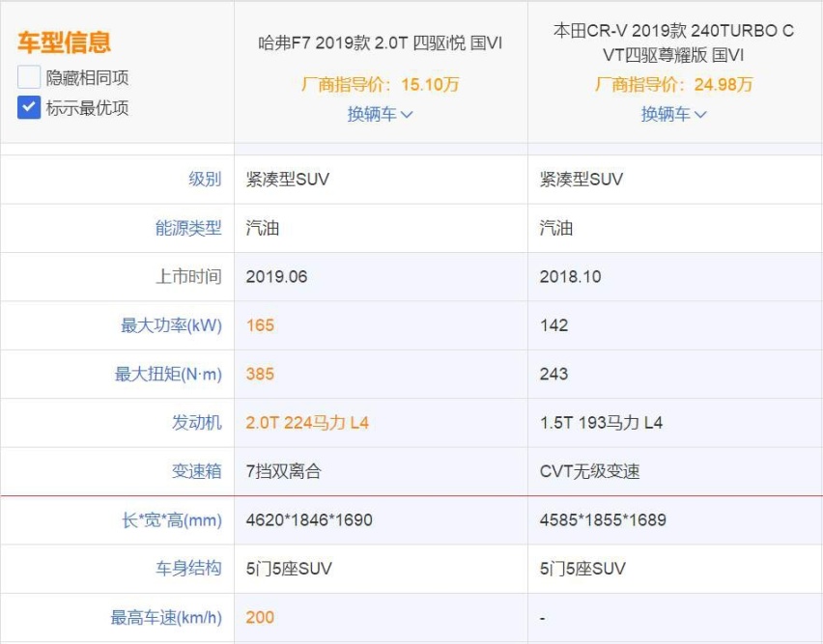Click the highlighted value 385
Screen dimensions: 823x644
click(x=261, y=374)
